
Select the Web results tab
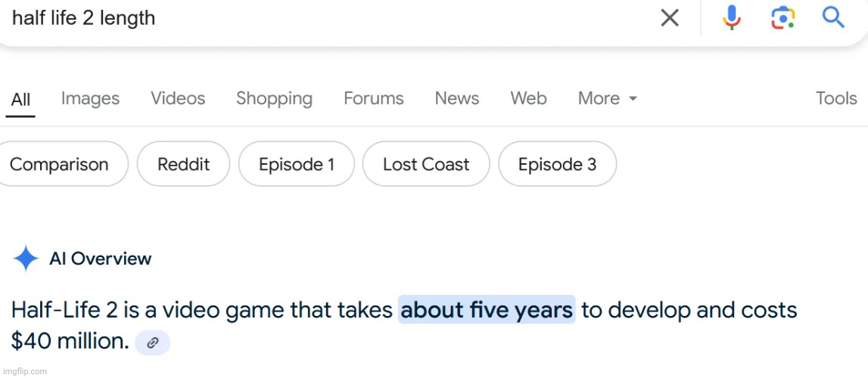tap(529, 98)
